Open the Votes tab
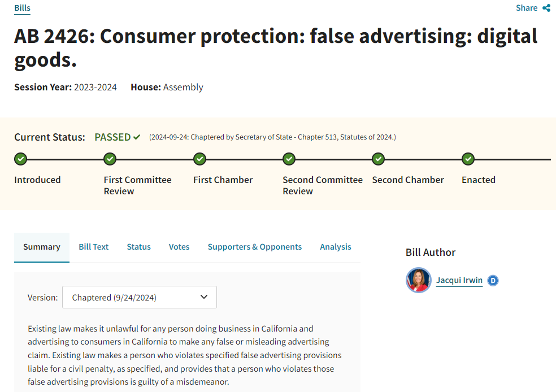Image resolution: width=556 pixels, height=392 pixels. click(x=179, y=247)
